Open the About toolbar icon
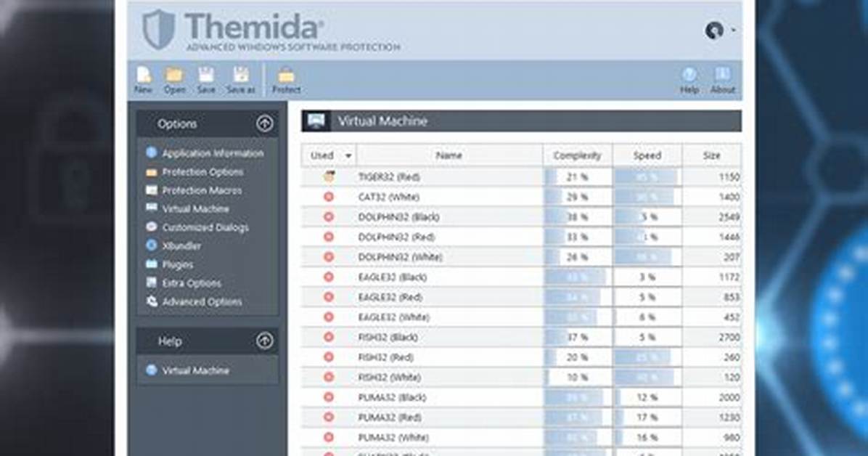This screenshot has width=868, height=456. click(x=722, y=81)
